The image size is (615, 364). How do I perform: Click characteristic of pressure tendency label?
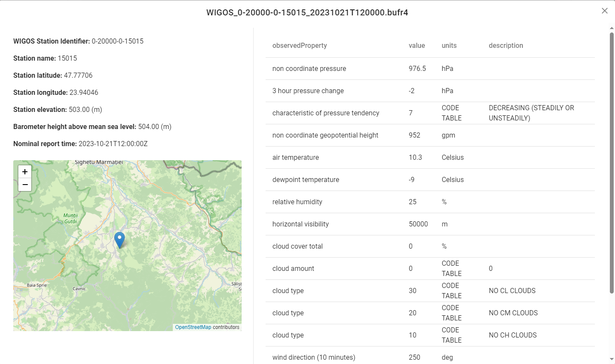pyautogui.click(x=326, y=113)
